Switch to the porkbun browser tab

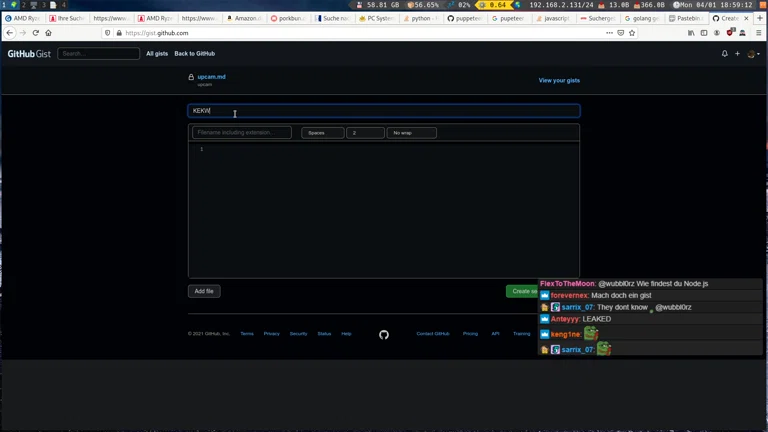click(x=289, y=18)
